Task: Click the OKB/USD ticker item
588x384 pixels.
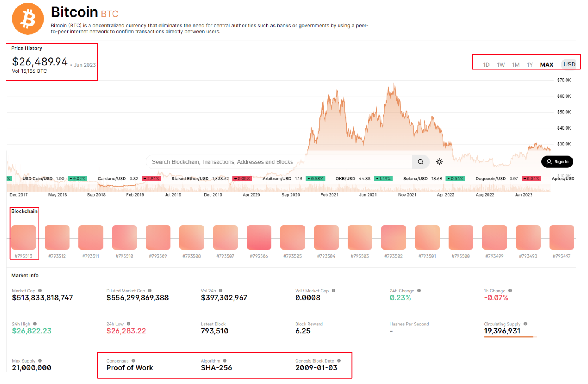Action: coord(364,179)
